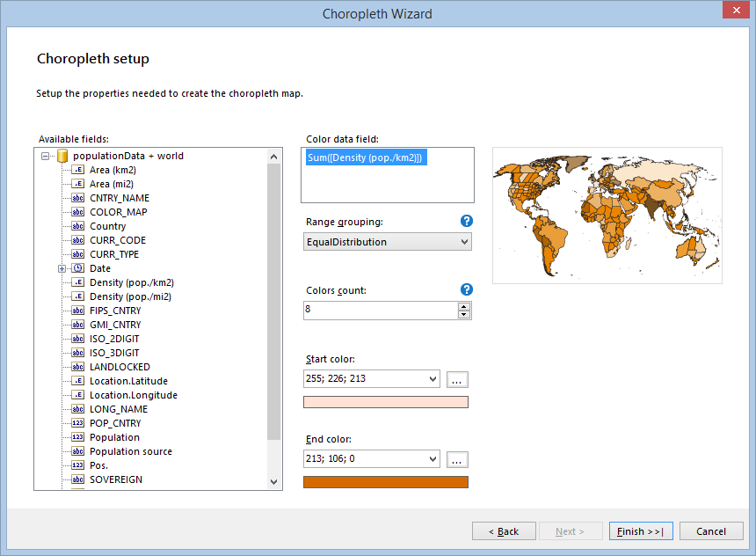The image size is (756, 556).
Task: Click the numeric icon next to Density (pop./km2)
Action: 77,282
